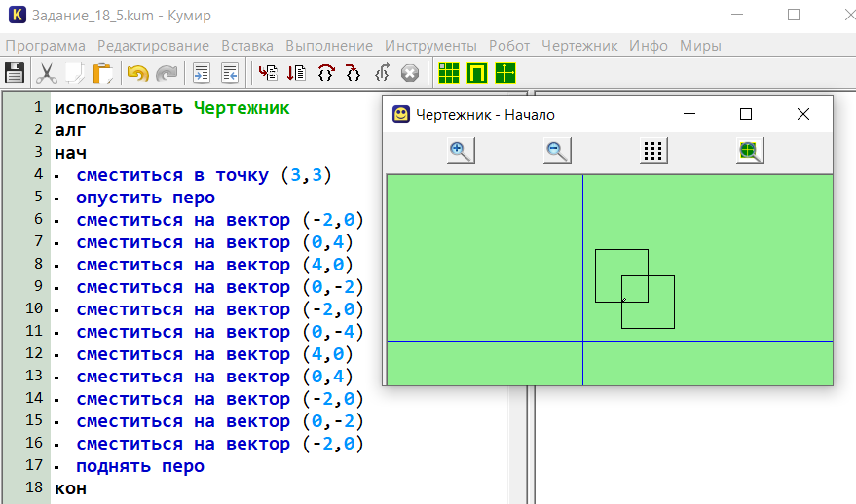Viewport: 856px width, 504px height.
Task: Click the increase indent toolbar icon
Action: (x=202, y=73)
